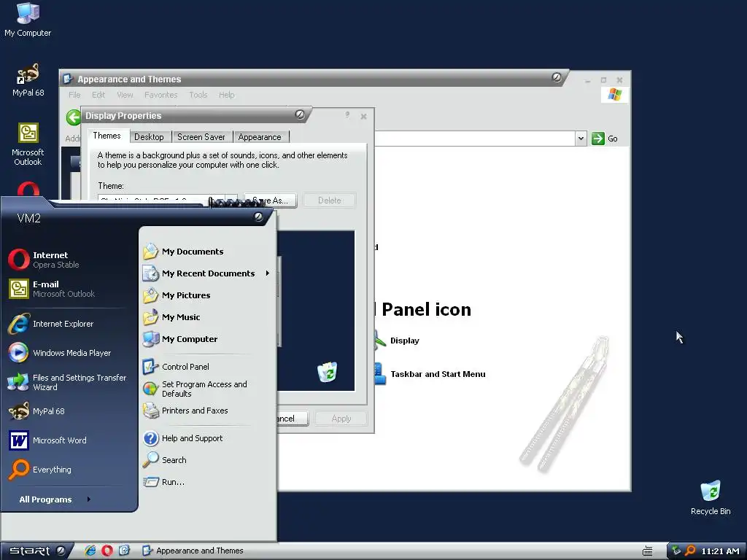Viewport: 747px width, 560px height.
Task: Switch to Appearance tab in Display Properties
Action: (260, 137)
